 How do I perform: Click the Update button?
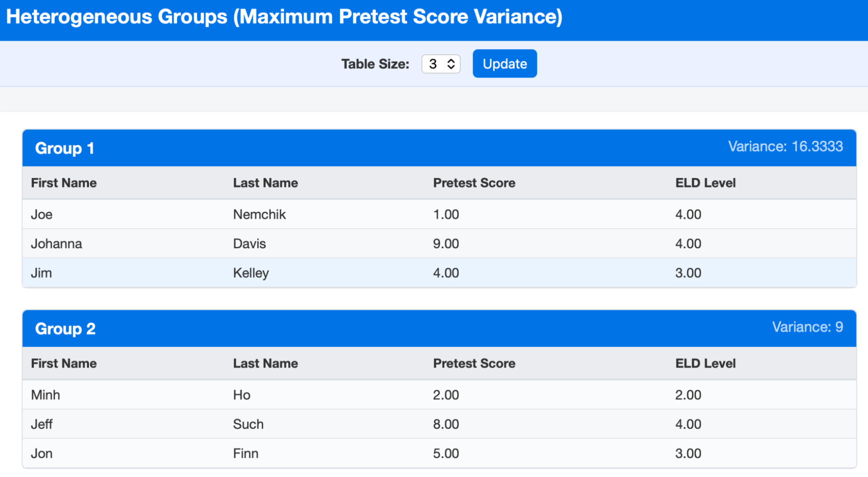point(504,64)
